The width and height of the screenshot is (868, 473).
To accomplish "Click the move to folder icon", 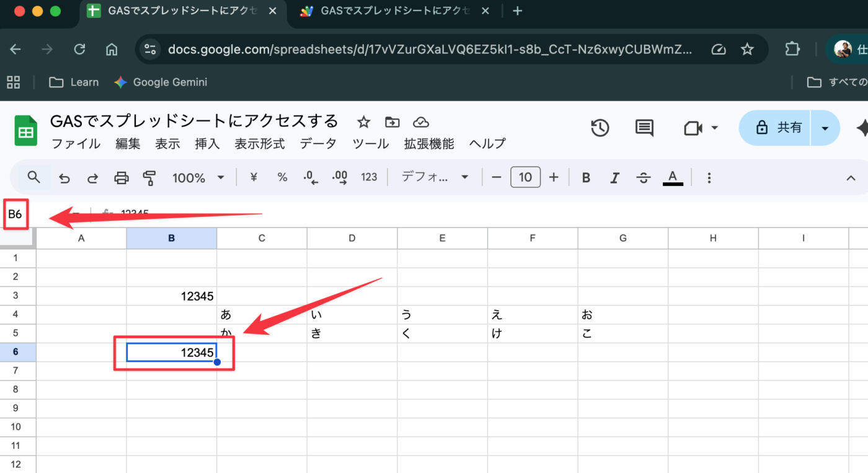I will 392,122.
